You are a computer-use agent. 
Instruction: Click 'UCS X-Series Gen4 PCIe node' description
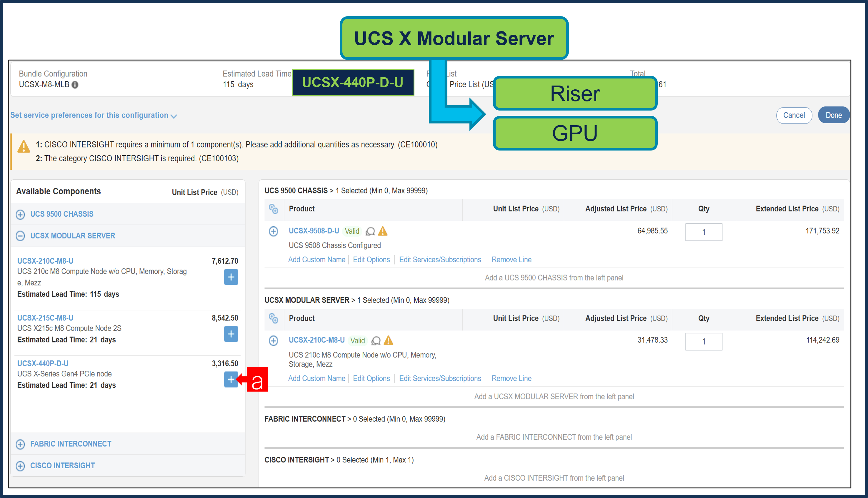[64, 374]
